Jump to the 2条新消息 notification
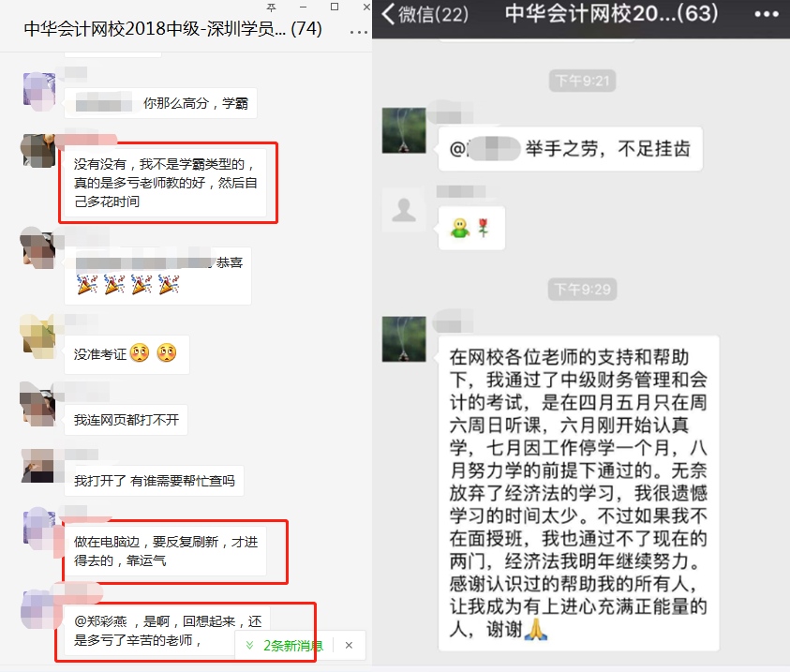790x672 pixels. [292, 646]
